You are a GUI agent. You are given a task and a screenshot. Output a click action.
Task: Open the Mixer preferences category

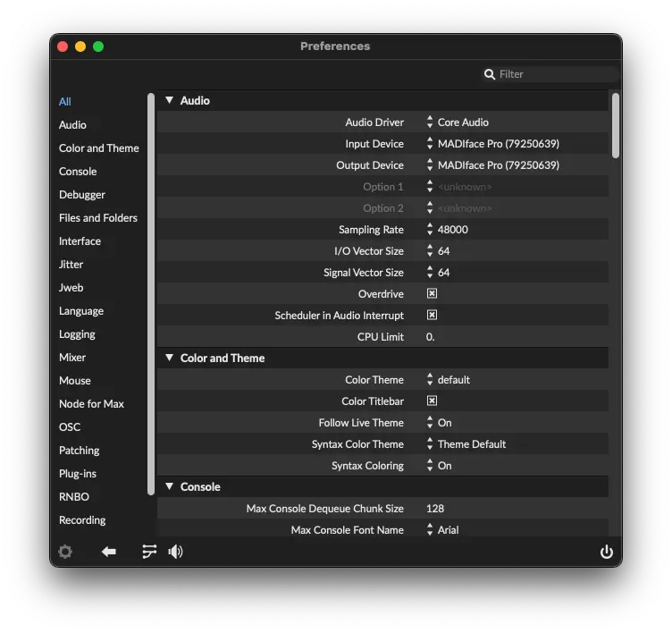(72, 358)
